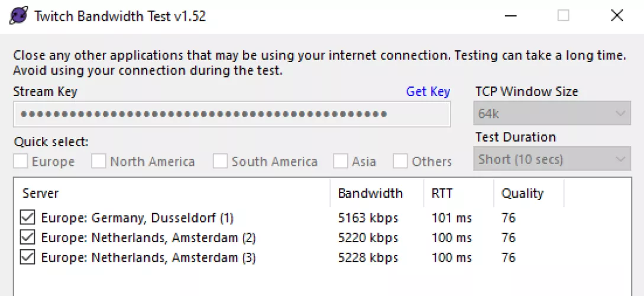This screenshot has width=644, height=296.
Task: Uncheck the Germany, Dusseldorf (1) server
Action: 27,218
